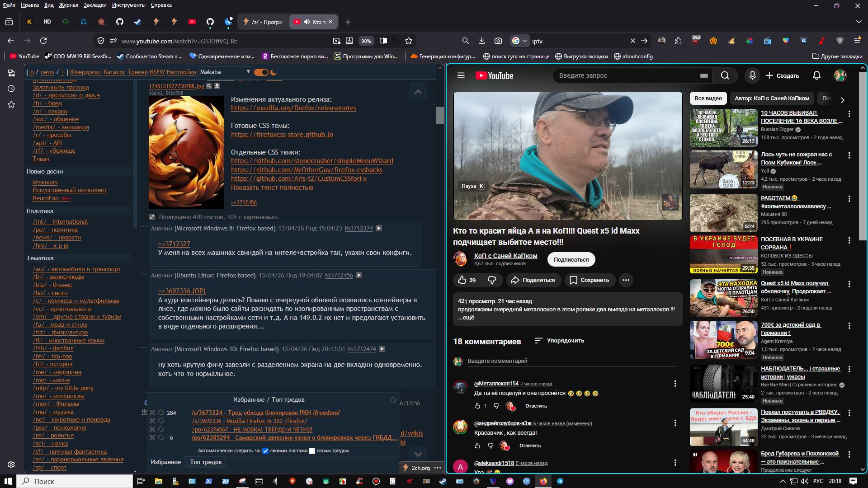Open the list-all-tabs chevron in the tab bar

click(859, 22)
